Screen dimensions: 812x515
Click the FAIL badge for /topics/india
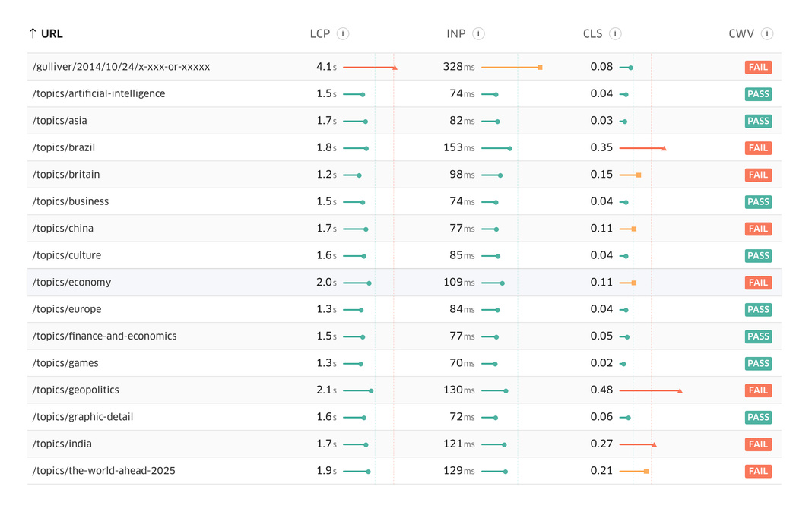click(x=758, y=444)
